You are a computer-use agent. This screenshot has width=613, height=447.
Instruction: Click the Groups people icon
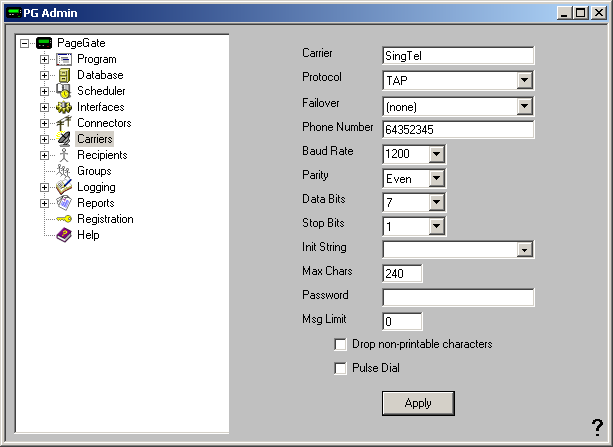63,171
